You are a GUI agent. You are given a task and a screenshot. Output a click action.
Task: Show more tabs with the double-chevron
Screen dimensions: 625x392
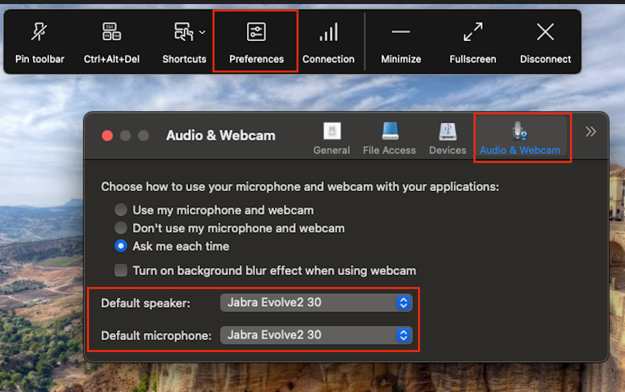tap(591, 132)
